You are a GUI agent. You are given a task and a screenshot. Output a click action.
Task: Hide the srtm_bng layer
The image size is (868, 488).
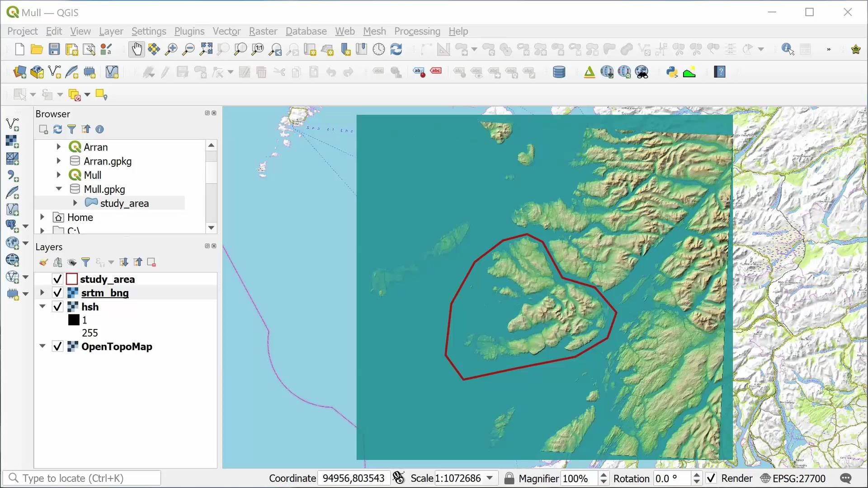[57, 293]
